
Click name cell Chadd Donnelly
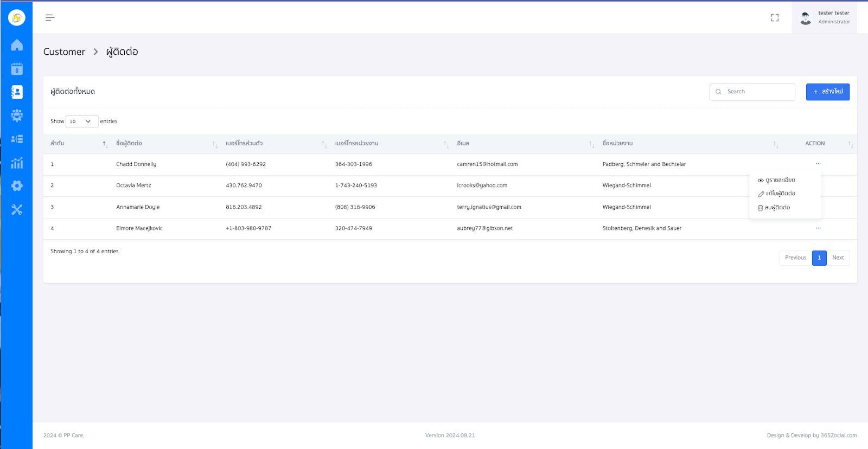[x=136, y=164]
